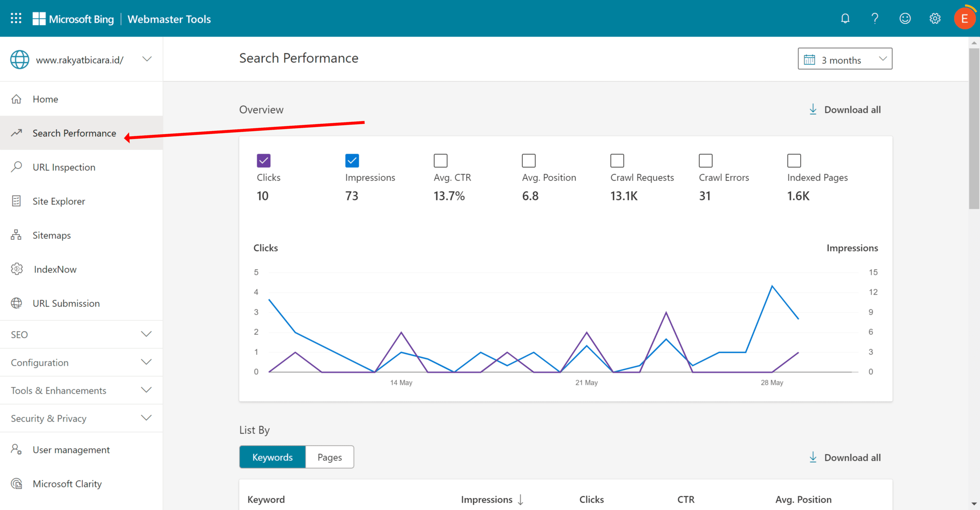Select the Keywords tab in List By
The image size is (980, 510).
click(272, 457)
